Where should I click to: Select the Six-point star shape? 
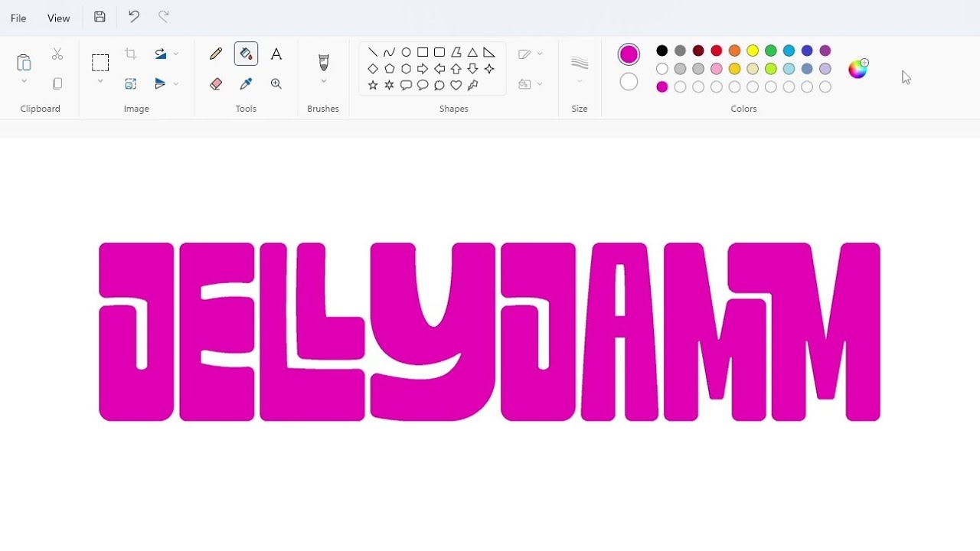[x=390, y=85]
